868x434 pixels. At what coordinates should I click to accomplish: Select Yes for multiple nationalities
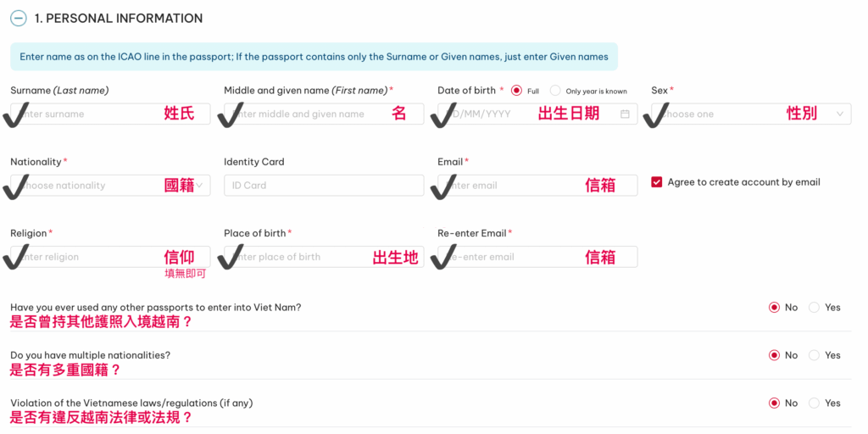pyautogui.click(x=814, y=355)
